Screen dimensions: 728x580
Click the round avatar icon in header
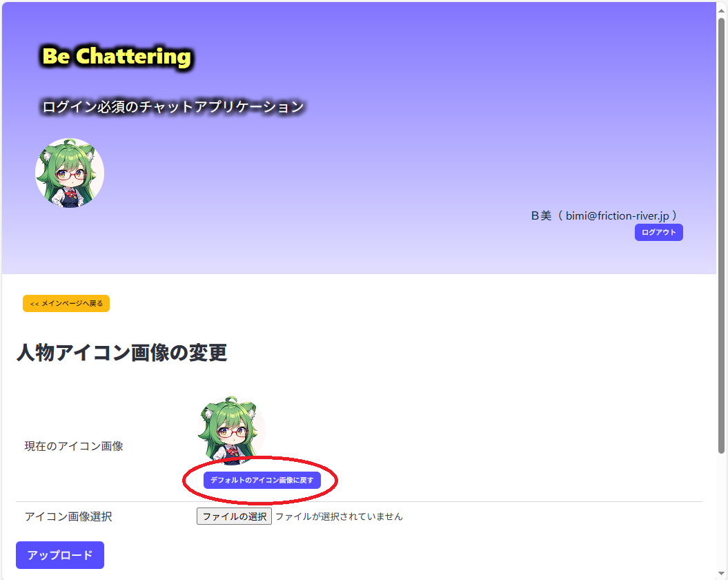tap(70, 173)
